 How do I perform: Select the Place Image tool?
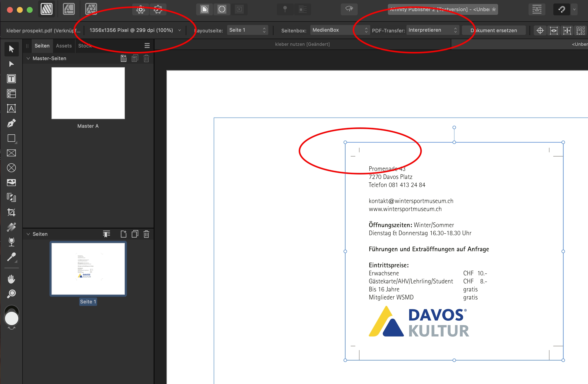pyautogui.click(x=11, y=183)
